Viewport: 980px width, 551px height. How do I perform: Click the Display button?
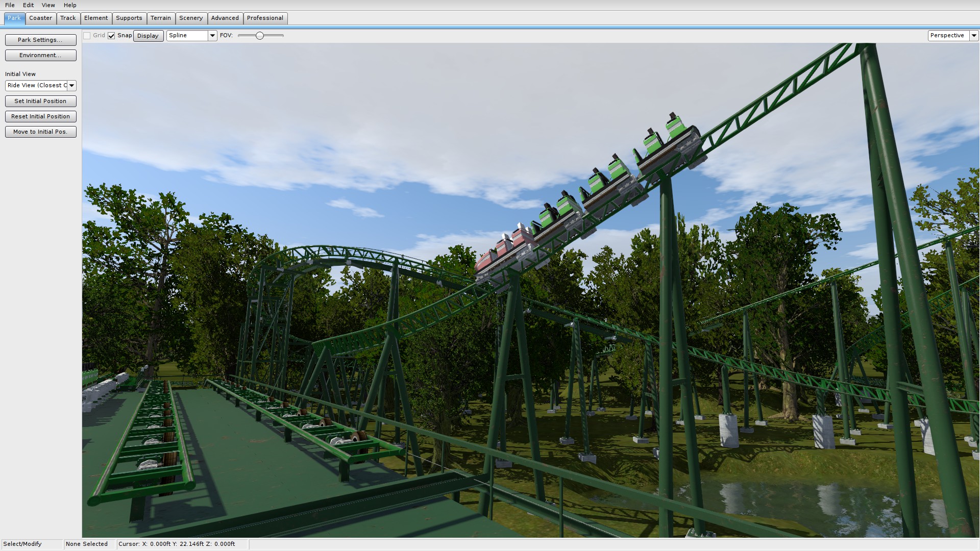pyautogui.click(x=148, y=36)
